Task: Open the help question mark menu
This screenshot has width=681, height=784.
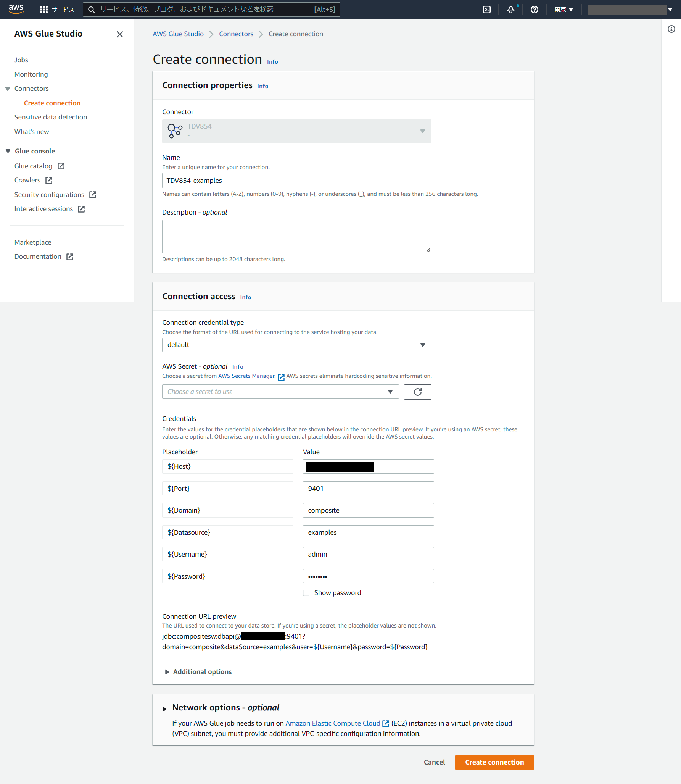Action: tap(534, 10)
